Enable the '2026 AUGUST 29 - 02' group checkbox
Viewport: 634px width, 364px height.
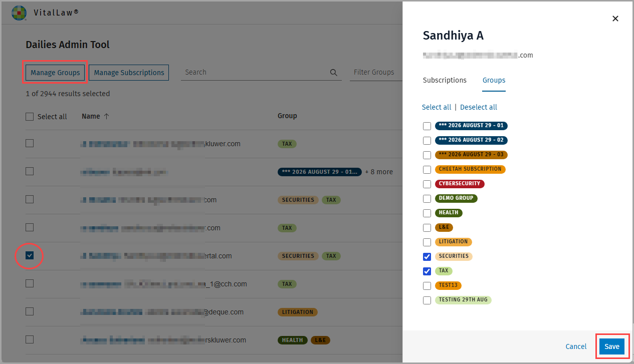[427, 141]
